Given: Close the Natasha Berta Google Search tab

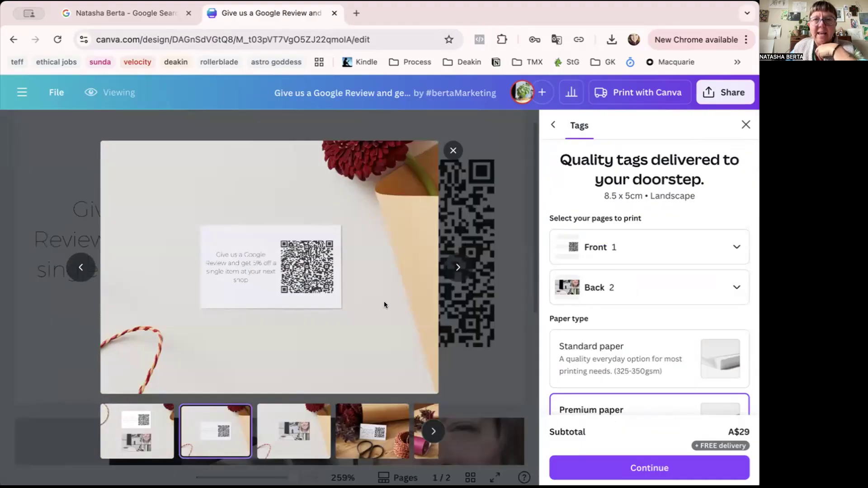Looking at the screenshot, I should (189, 13).
